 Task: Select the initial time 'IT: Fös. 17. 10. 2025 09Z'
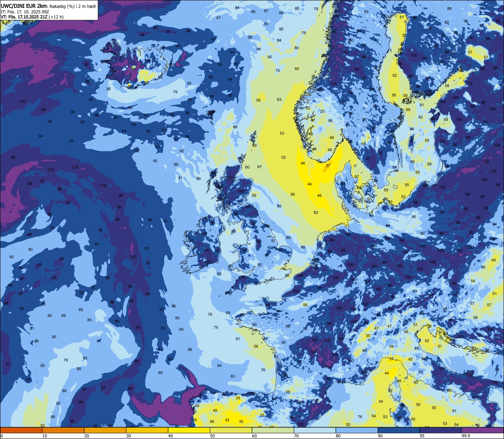(25, 11)
